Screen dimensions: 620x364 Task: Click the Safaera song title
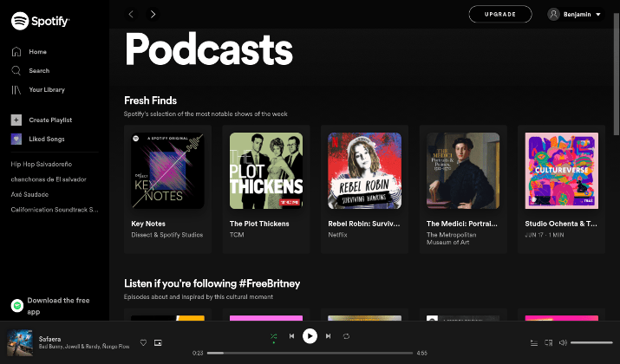[49, 339]
